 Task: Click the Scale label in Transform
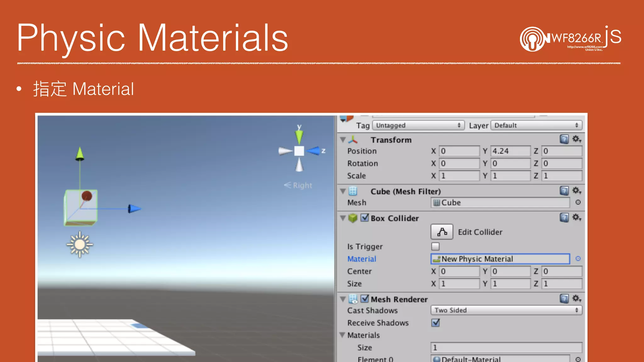click(357, 176)
